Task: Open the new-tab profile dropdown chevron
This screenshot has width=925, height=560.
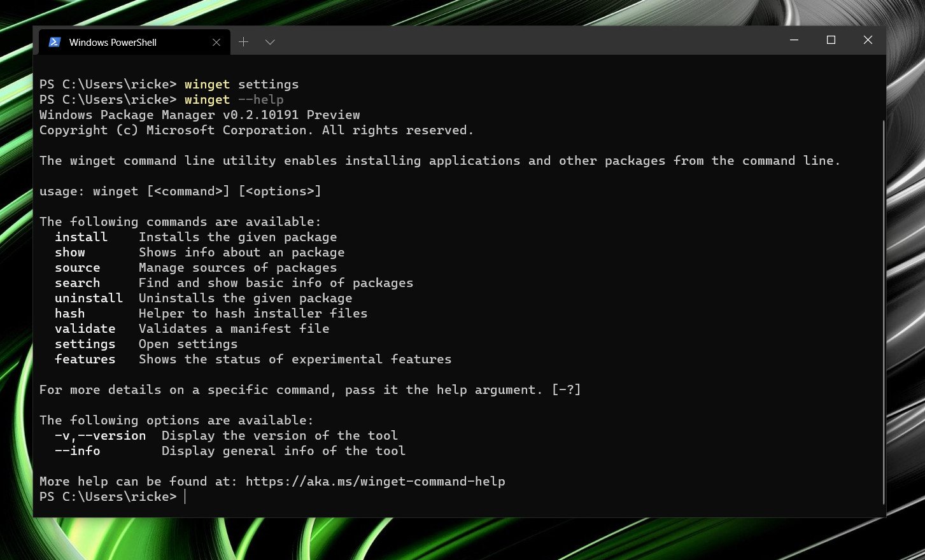Action: 270,42
